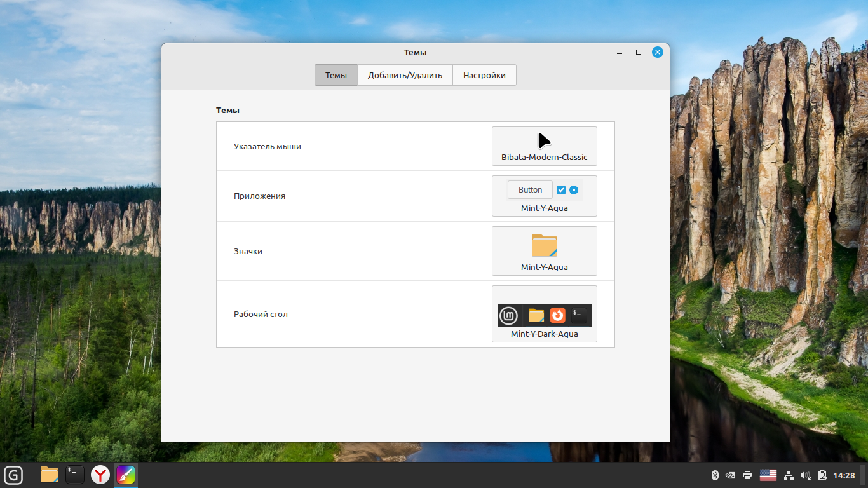Open the network connections tray icon
868x488 pixels.
tap(789, 475)
